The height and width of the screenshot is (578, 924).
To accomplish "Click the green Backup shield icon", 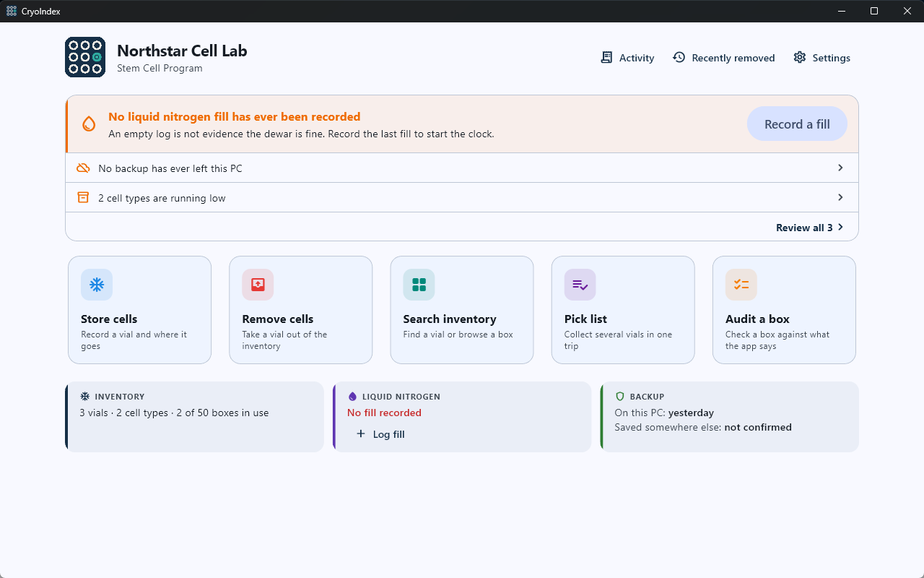I will 619,397.
